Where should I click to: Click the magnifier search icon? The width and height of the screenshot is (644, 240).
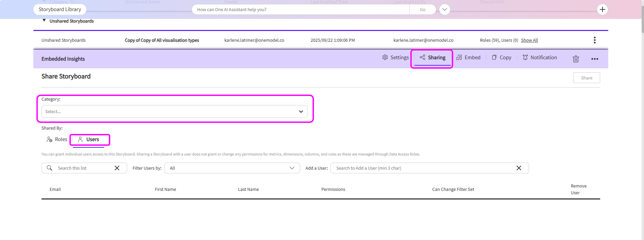click(50, 168)
